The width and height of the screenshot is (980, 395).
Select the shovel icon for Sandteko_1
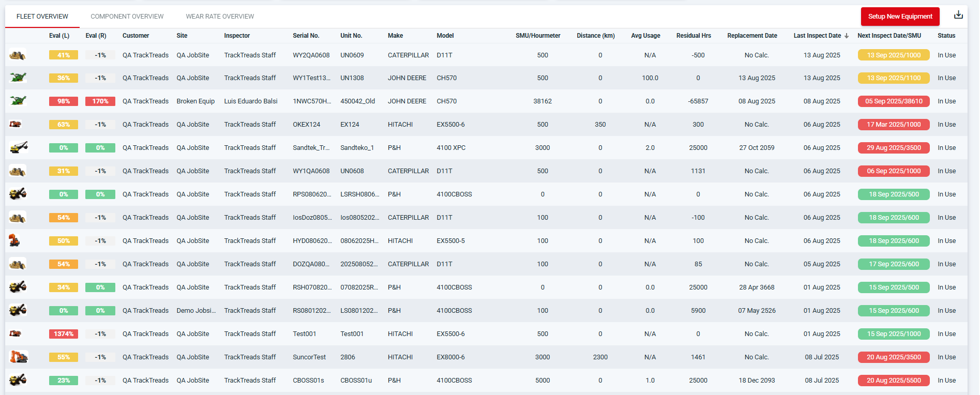coord(18,147)
